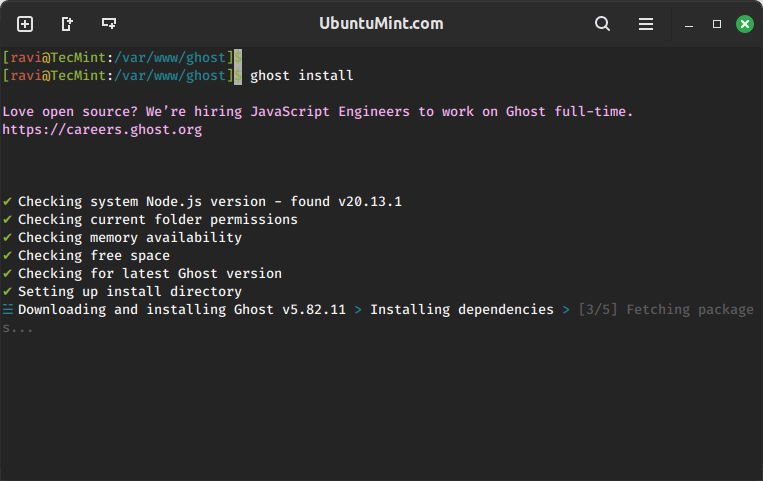Open the hamburger menu

(646, 24)
